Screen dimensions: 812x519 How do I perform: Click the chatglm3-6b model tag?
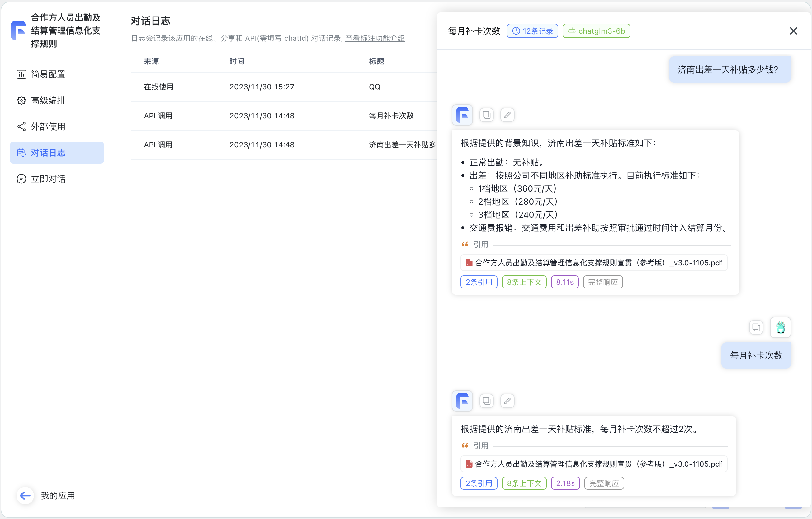coord(596,31)
